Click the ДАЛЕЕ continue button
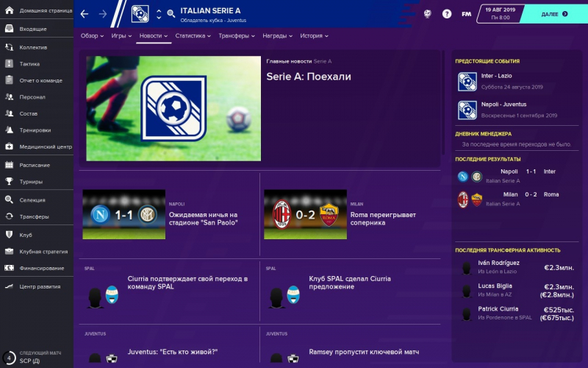 (554, 14)
